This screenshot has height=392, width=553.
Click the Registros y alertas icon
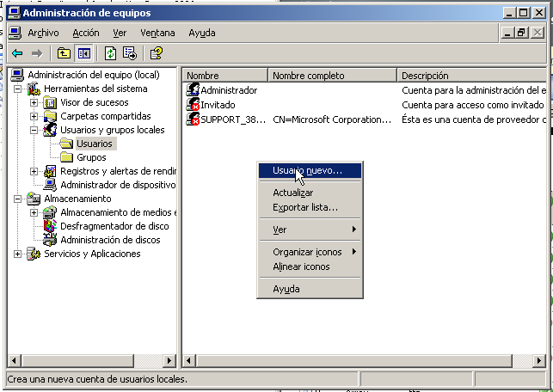[x=50, y=171]
